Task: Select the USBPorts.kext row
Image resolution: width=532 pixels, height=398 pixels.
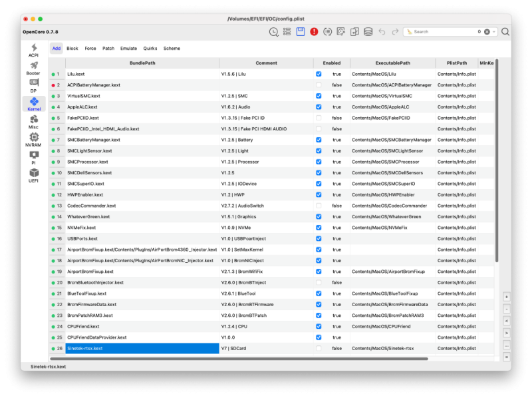Action: pos(273,239)
